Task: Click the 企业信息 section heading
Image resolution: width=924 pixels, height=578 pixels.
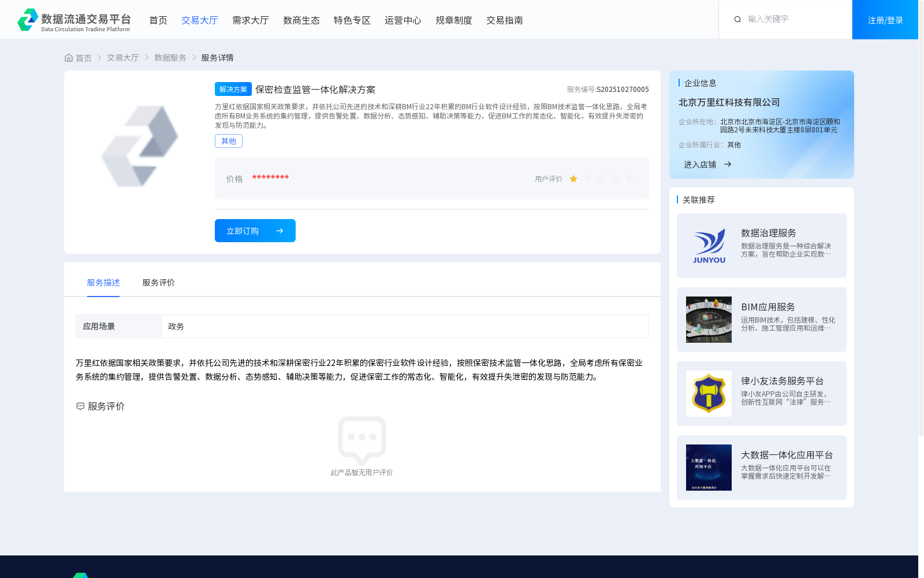Action: coord(701,83)
